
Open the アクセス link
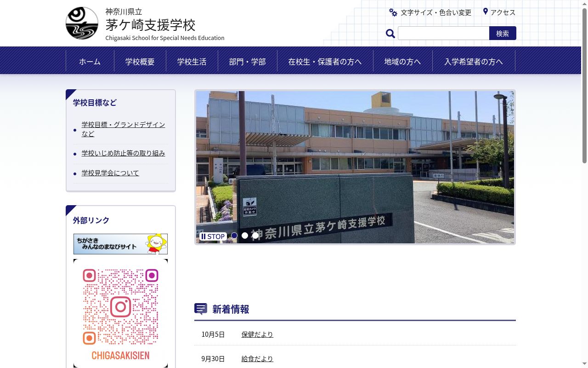coord(503,12)
